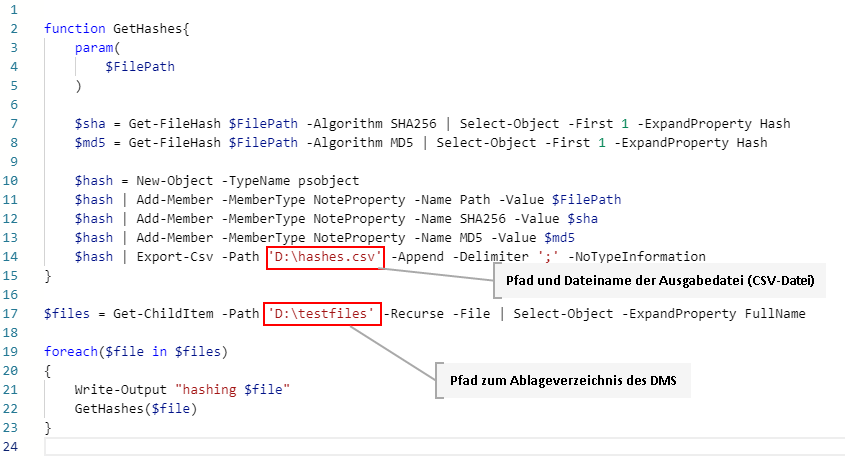Click the 'function' keyword on line 2
Screen dimensions: 845x460
74,29
